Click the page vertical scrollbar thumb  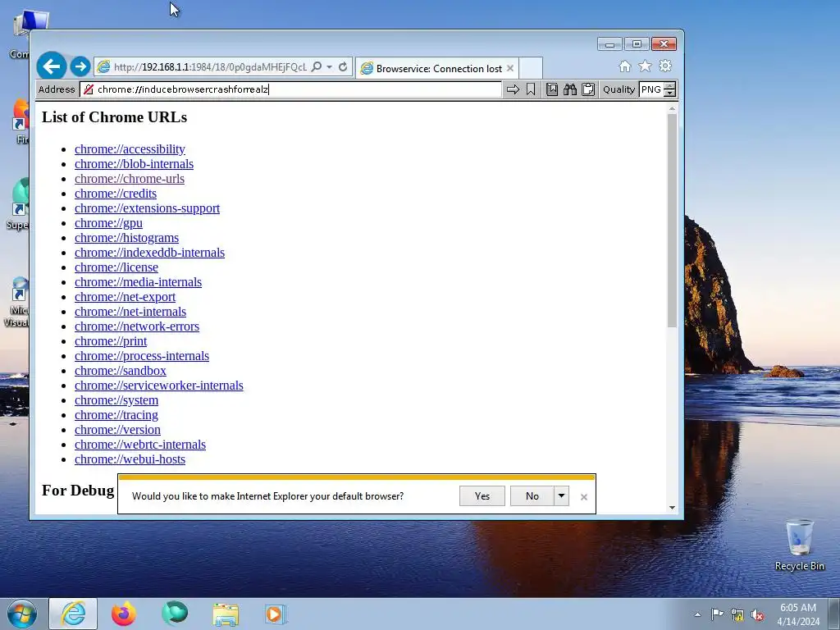point(672,221)
